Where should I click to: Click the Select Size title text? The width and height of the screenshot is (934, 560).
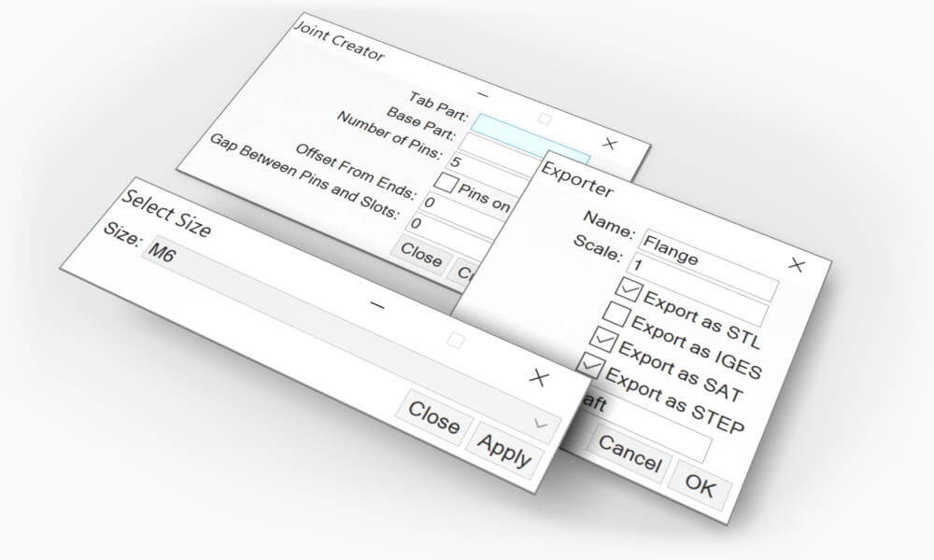[166, 214]
